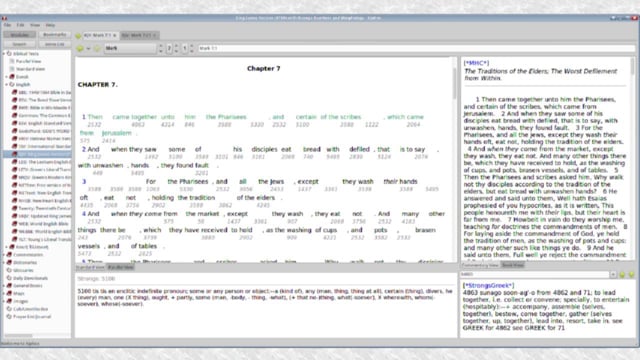Click the chapter stepper arrows beside 7
This screenshot has width=640, height=360.
tap(176, 48)
